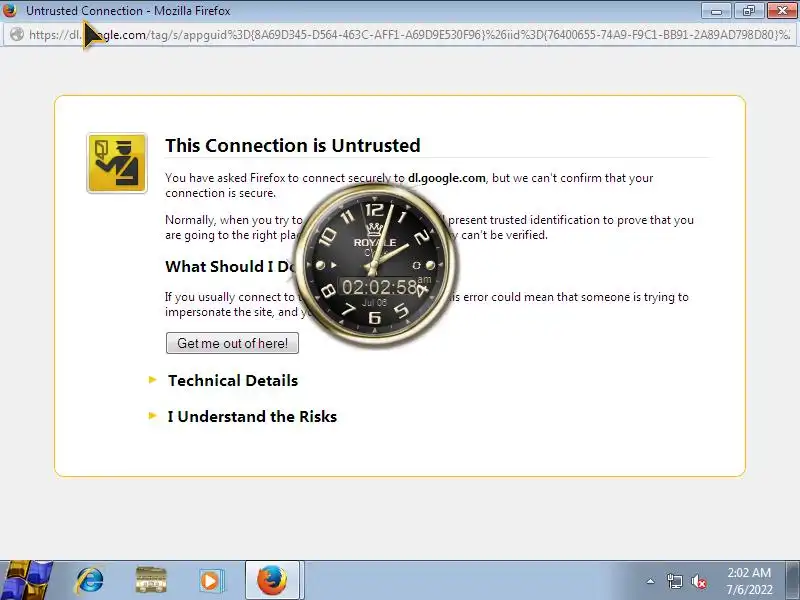Click the This Connection is Untrusted heading
The width and height of the screenshot is (800, 600).
coord(292,145)
